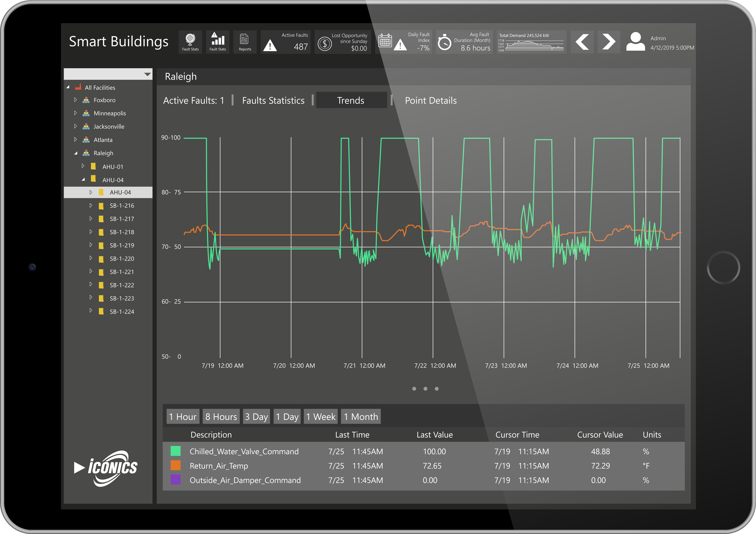Click the All Facilities factory icon
This screenshot has height=534, width=756.
78,87
